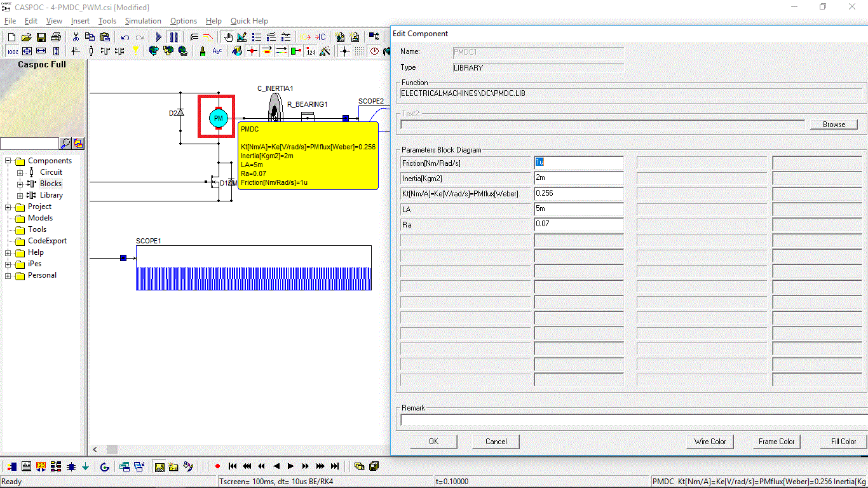This screenshot has width=868, height=488.
Task: Click the fit width arrows icon
Action: 41,51
